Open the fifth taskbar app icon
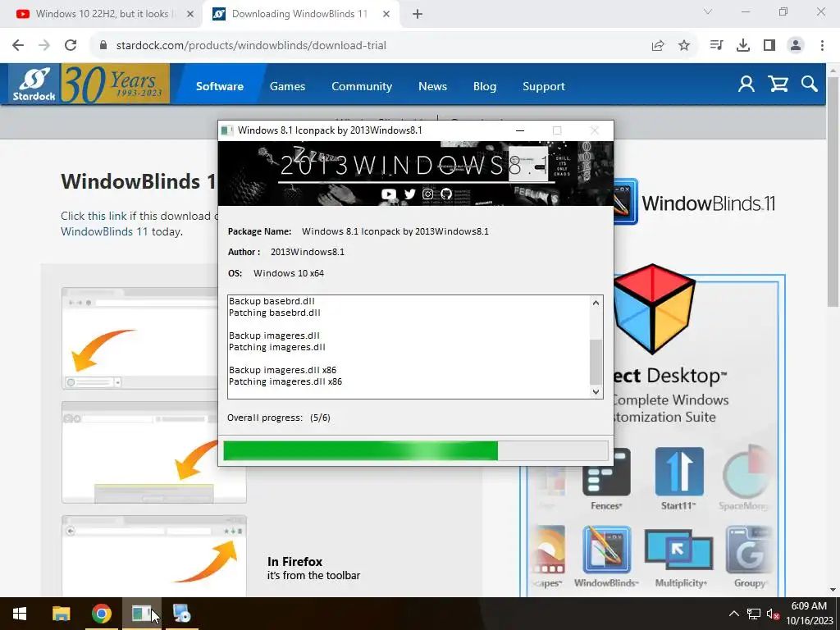The image size is (840, 630). click(x=181, y=614)
